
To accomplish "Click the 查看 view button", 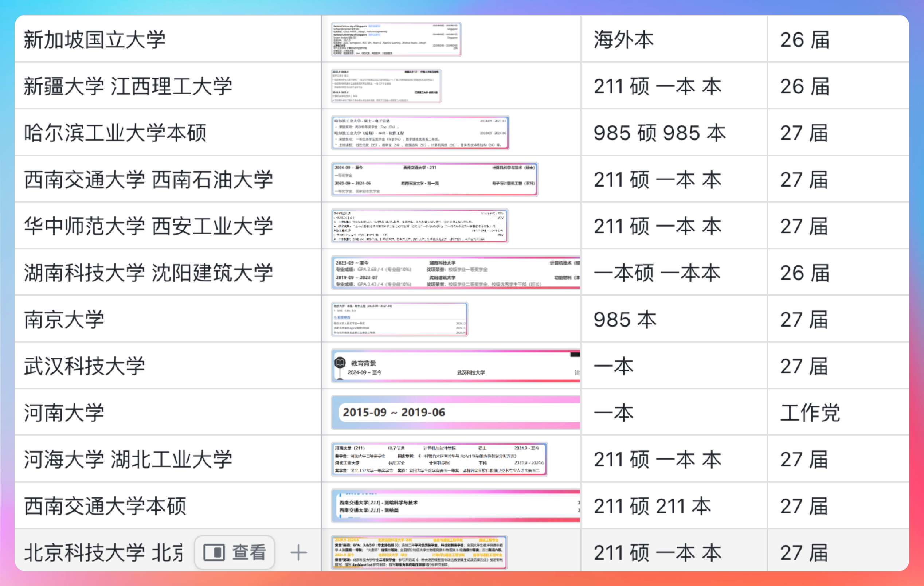I will coord(234,552).
